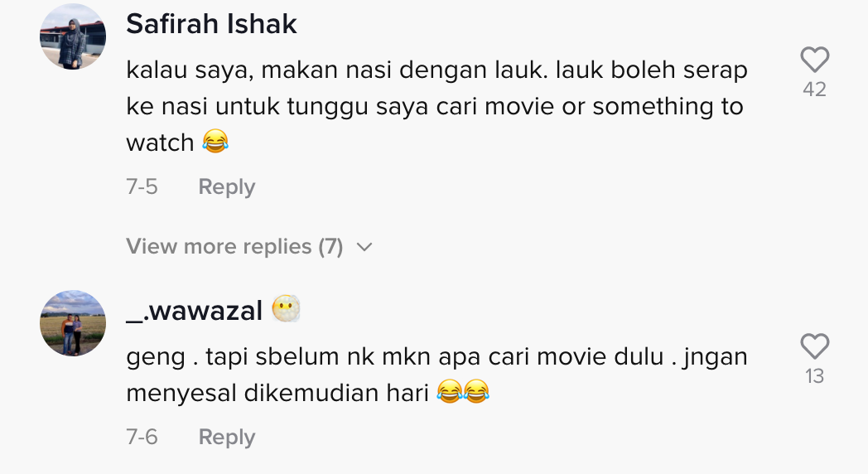Visit the _.wawazal username link
Screen dimensions: 868x474
point(194,311)
